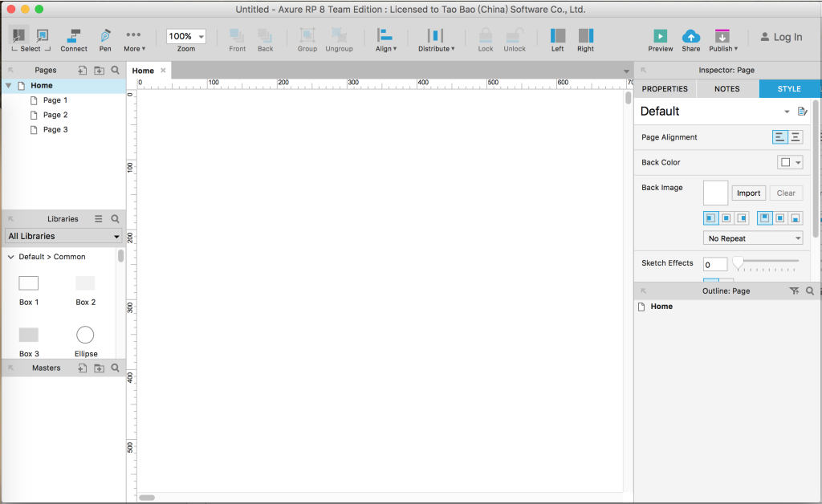Collapse the Default > Common section

tap(10, 257)
